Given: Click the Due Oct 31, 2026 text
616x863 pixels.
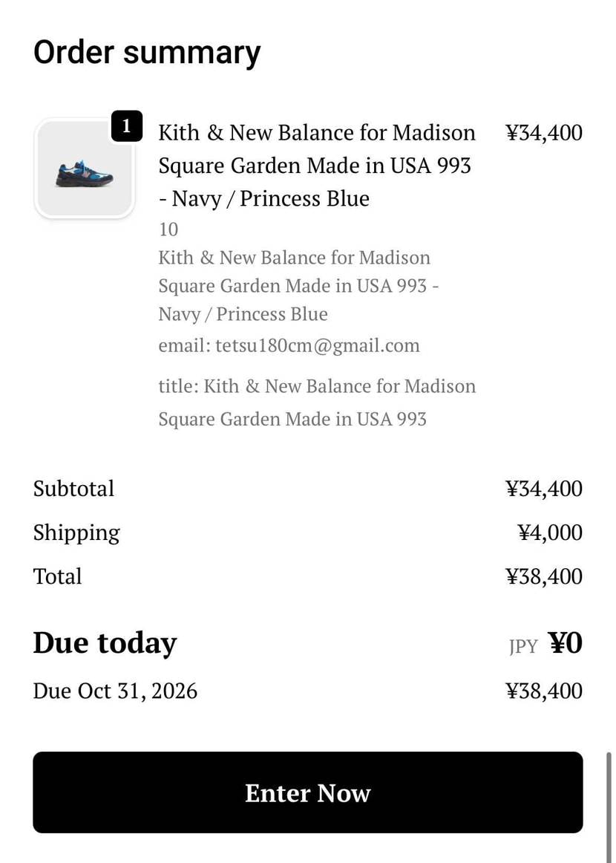Looking at the screenshot, I should pos(115,691).
